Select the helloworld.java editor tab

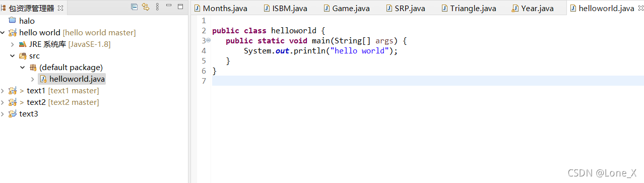tap(606, 8)
